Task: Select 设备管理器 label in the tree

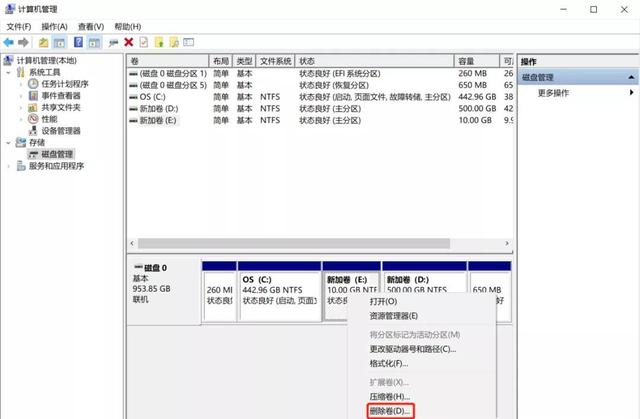Action: (61, 131)
